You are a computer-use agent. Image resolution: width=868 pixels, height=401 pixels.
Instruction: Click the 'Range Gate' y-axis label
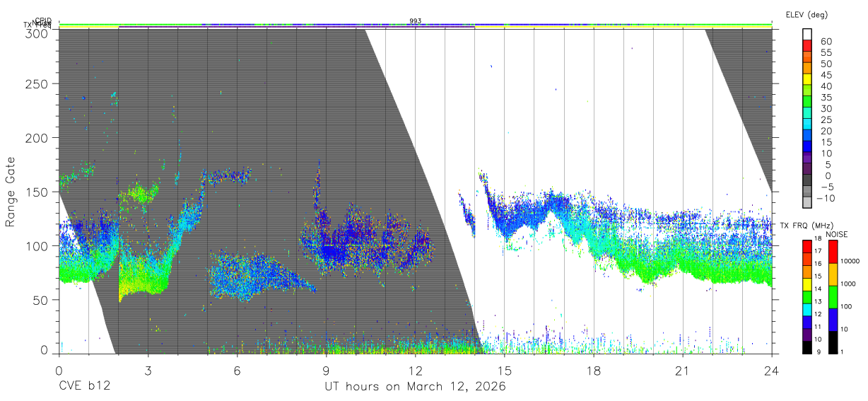point(11,192)
